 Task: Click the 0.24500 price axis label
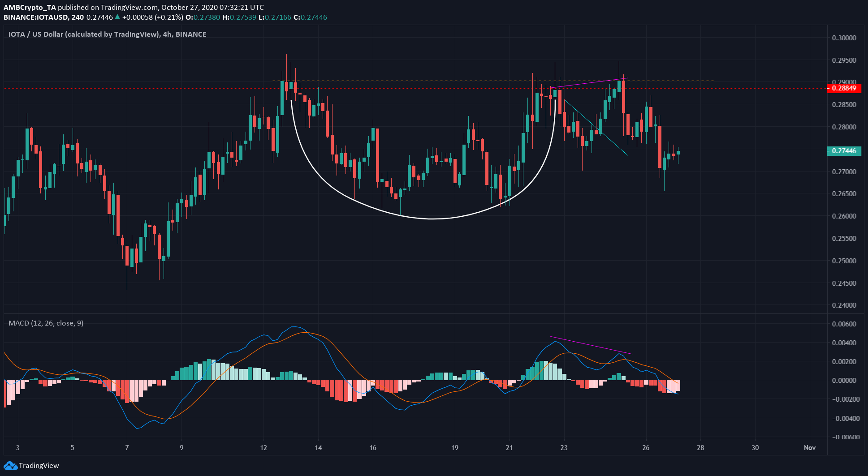[x=844, y=283]
